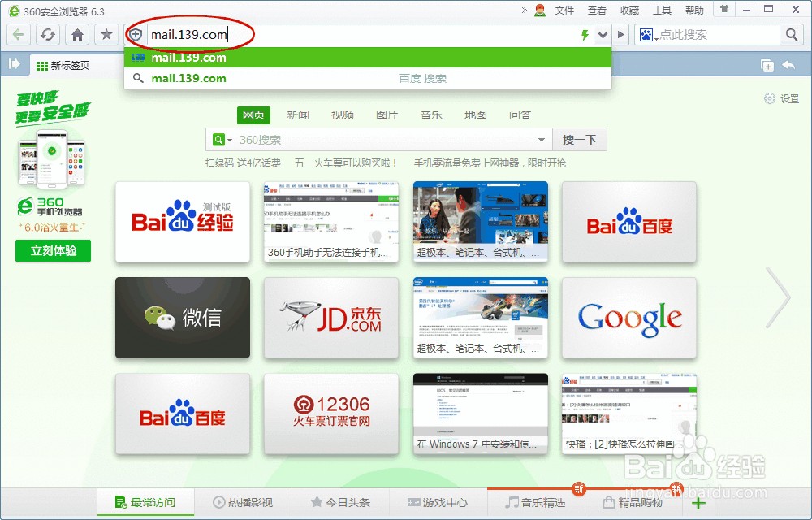Open favorites with the star icon
Image resolution: width=812 pixels, height=520 pixels.
pos(106,35)
